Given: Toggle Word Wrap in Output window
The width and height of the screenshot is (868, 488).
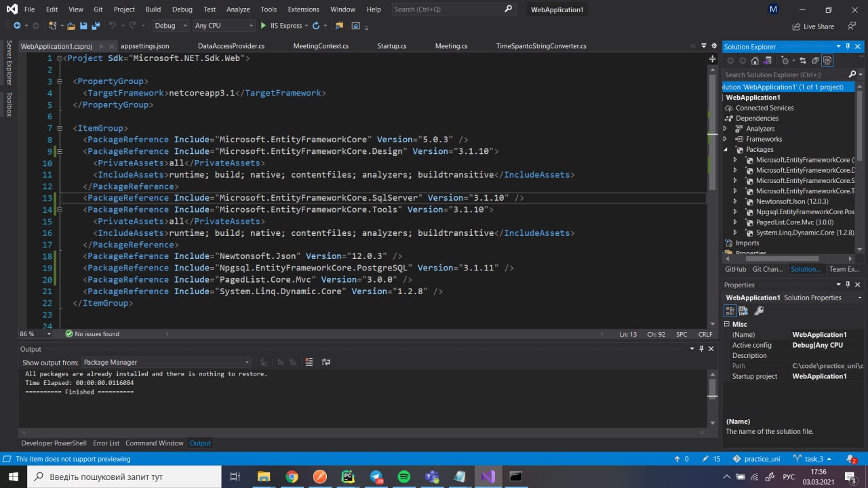Looking at the screenshot, I should [325, 362].
